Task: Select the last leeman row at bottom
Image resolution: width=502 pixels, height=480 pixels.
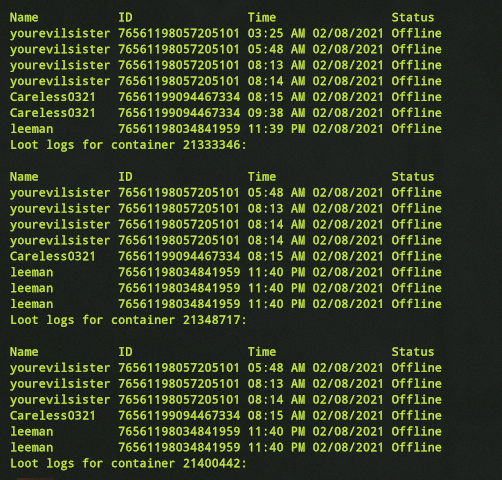Action: [226, 447]
